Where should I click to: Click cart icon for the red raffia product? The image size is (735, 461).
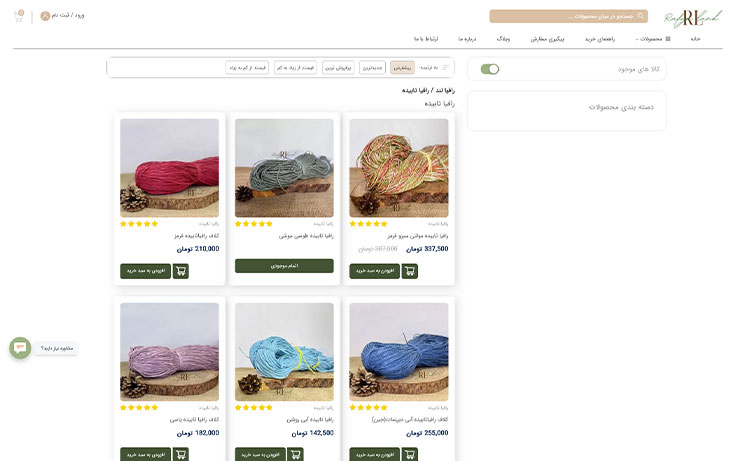click(x=180, y=271)
